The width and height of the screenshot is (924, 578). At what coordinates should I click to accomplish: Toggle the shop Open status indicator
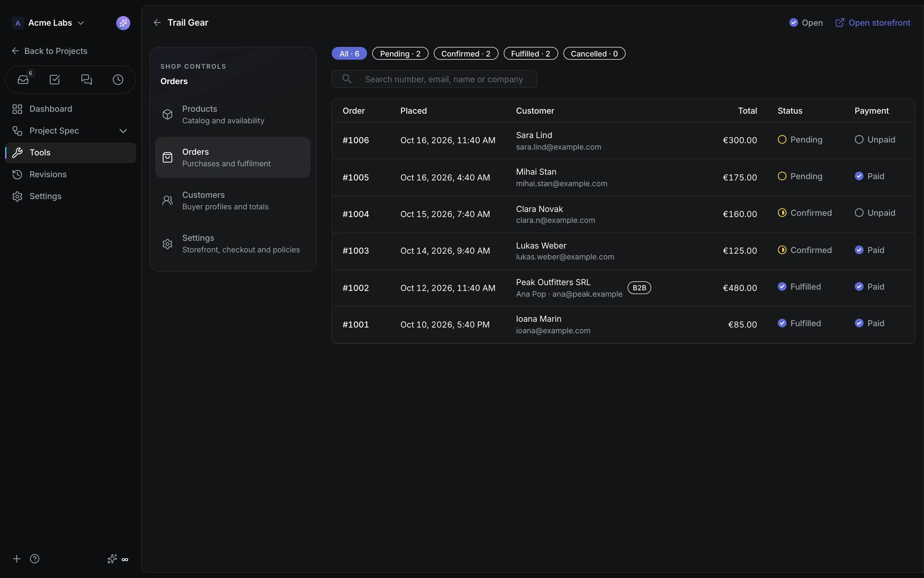coord(806,22)
